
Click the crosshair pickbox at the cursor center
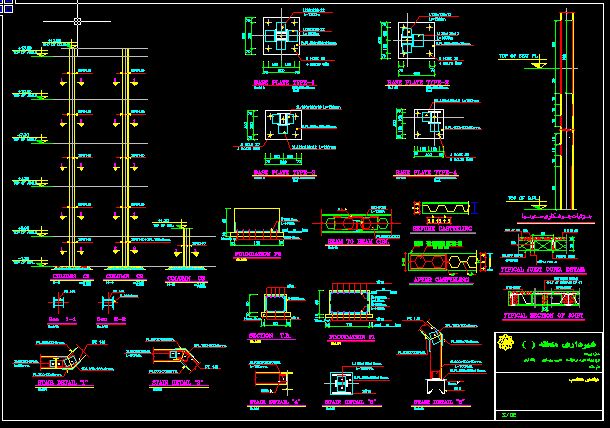pos(78,21)
